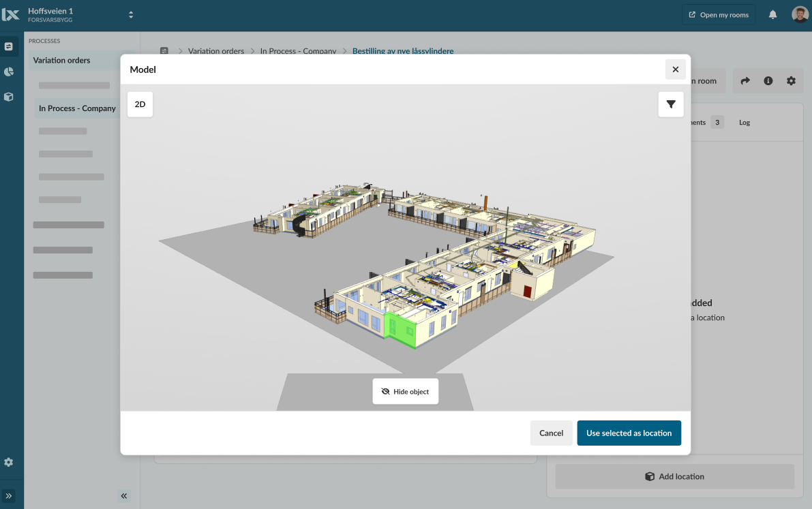Cancel the model dialog
Screen dimensions: 812x509
click(x=551, y=433)
